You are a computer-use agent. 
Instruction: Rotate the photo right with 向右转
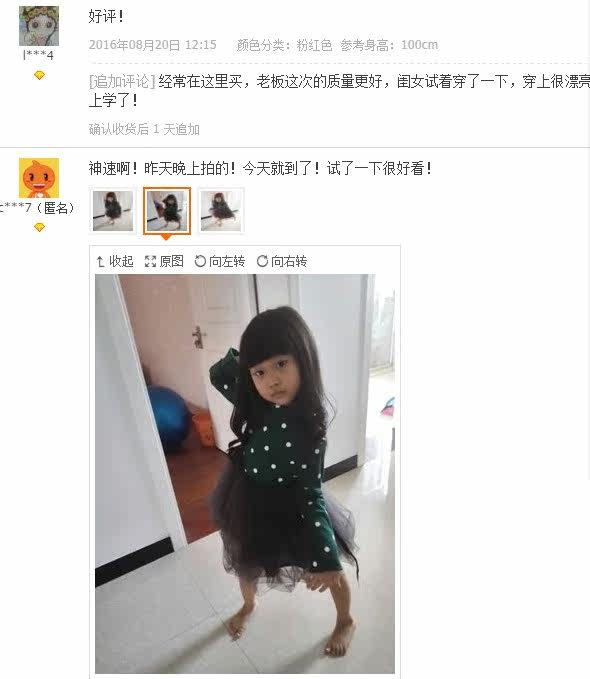282,262
